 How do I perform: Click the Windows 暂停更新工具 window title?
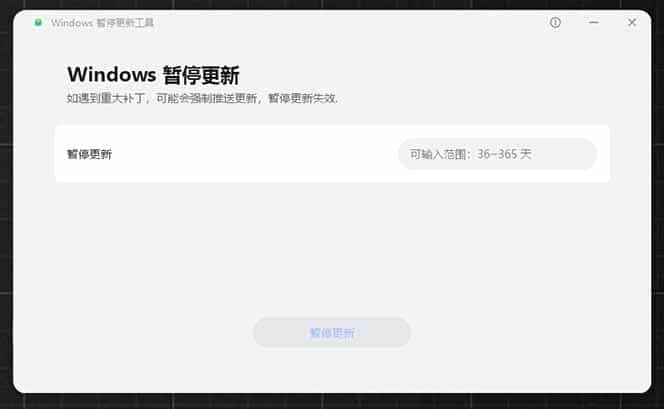pyautogui.click(x=102, y=23)
